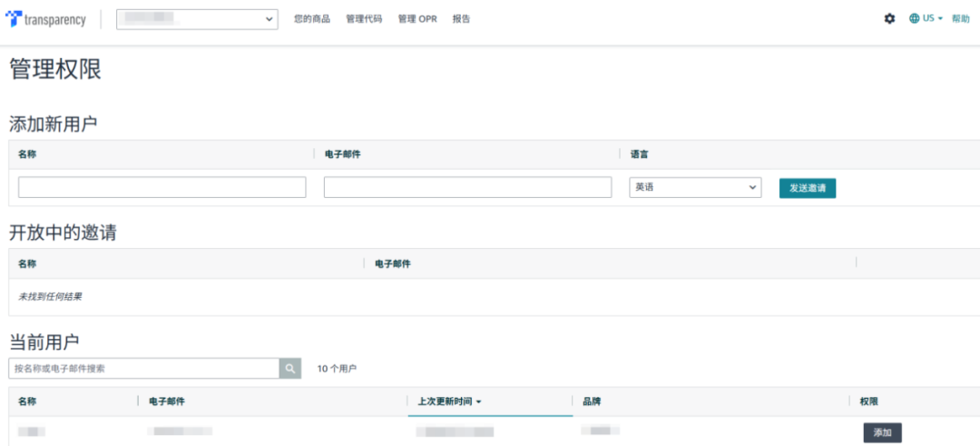Click the 10 个用户 count text
980x446 pixels.
[x=337, y=369]
